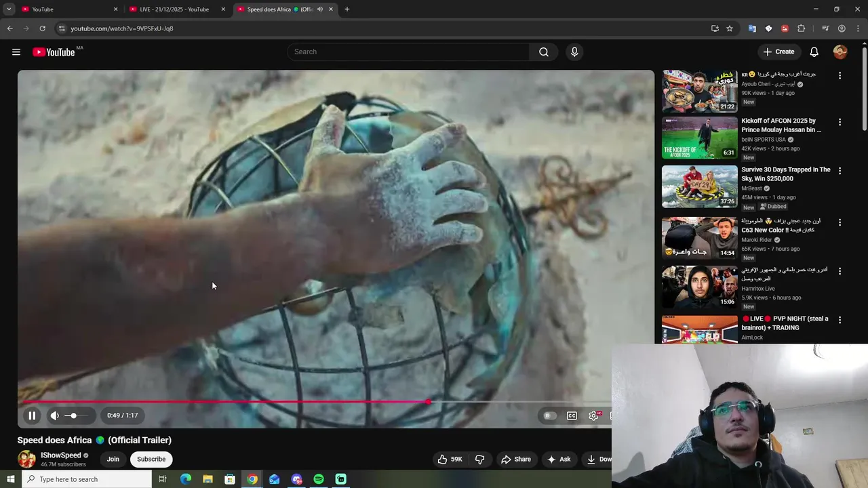Install app icon in the address bar
Viewport: 868px width, 488px height.
pyautogui.click(x=715, y=28)
